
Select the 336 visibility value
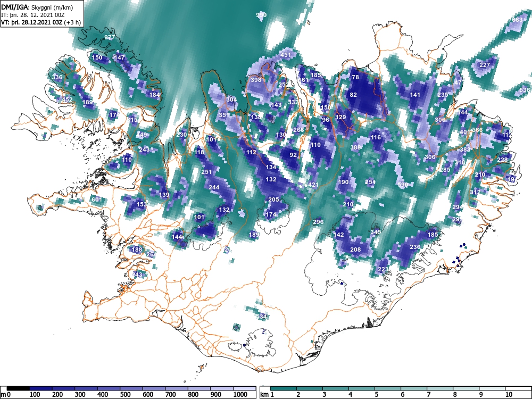pyautogui.click(x=57, y=77)
